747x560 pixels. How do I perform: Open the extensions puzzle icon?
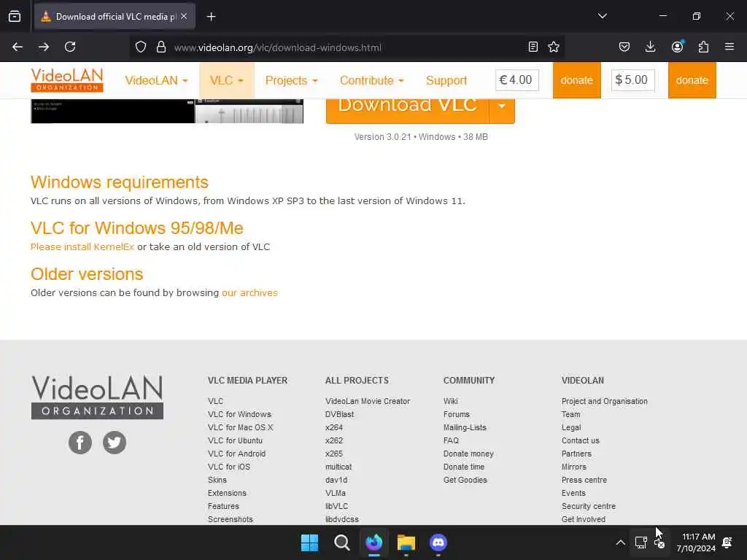click(x=703, y=47)
